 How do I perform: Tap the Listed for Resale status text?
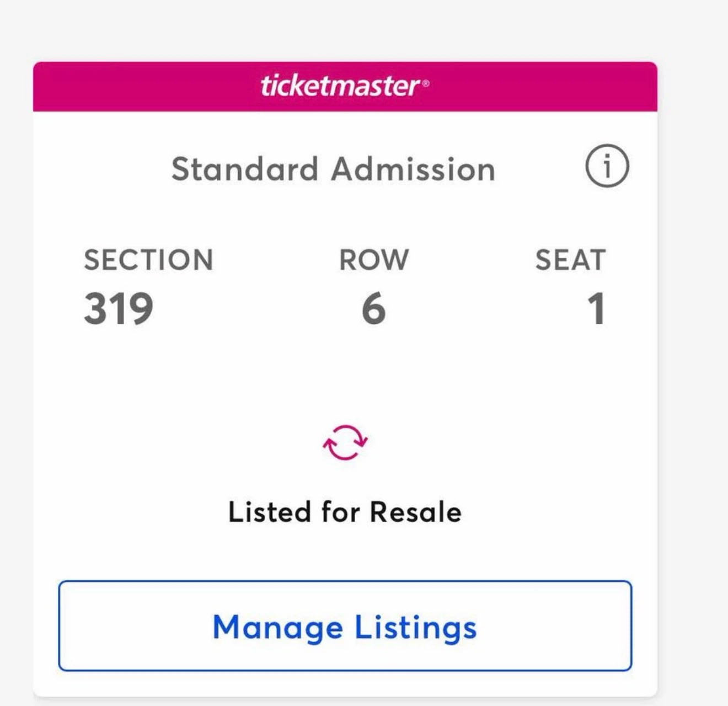click(x=345, y=512)
